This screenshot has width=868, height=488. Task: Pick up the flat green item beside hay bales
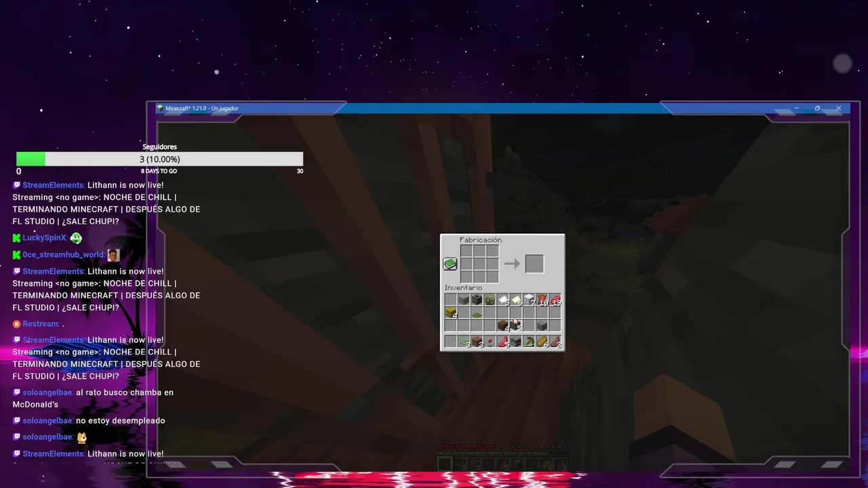pyautogui.click(x=477, y=312)
